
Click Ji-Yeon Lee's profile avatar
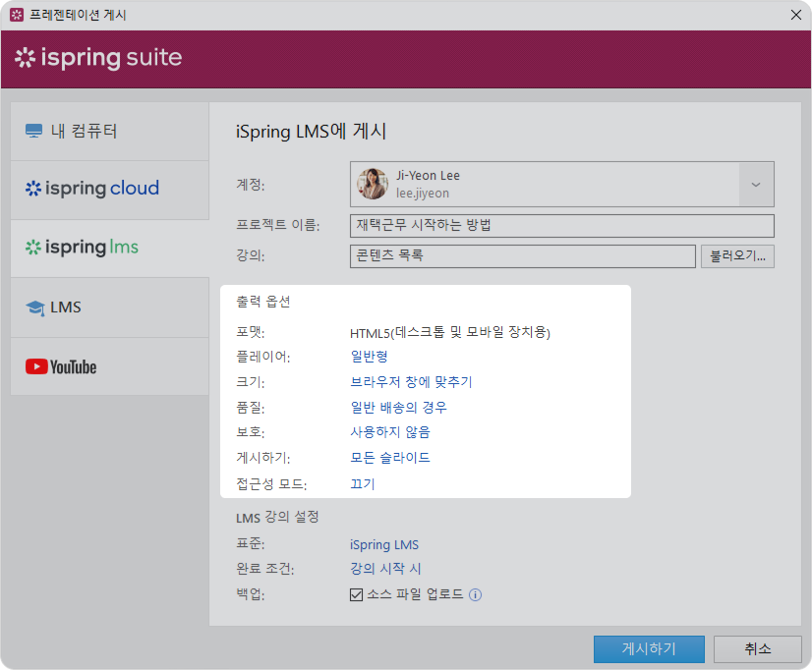click(373, 184)
